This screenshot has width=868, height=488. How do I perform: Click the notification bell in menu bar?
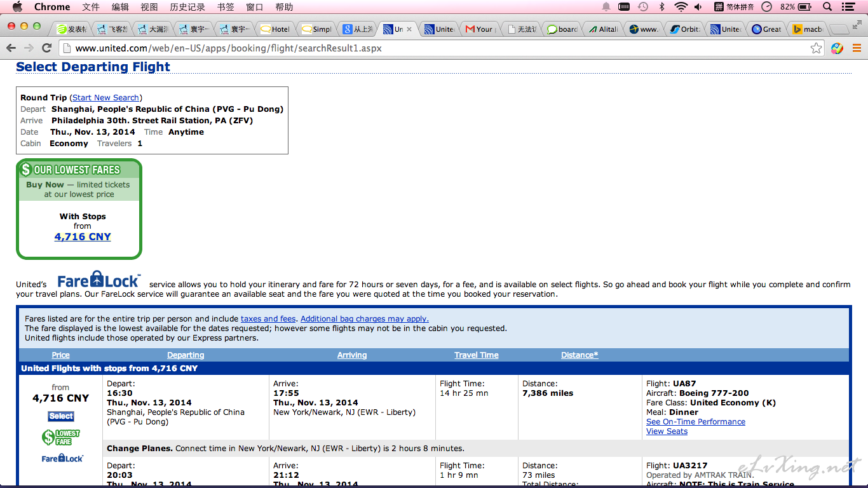point(606,7)
